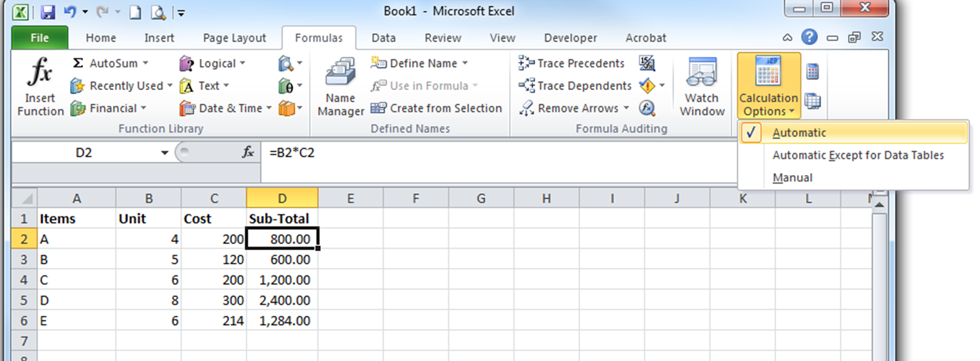Select Manual calculation option
980x361 pixels.
click(x=853, y=178)
